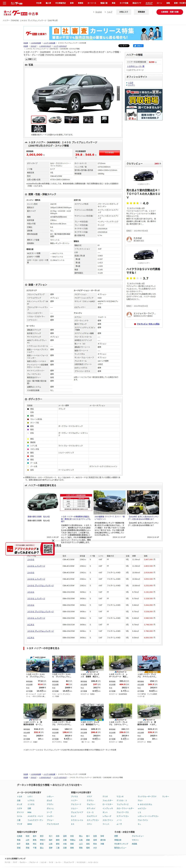Click the red 在庫確認・見積り依頼 button
Screen dimensions: 186x868
(x=169, y=12)
